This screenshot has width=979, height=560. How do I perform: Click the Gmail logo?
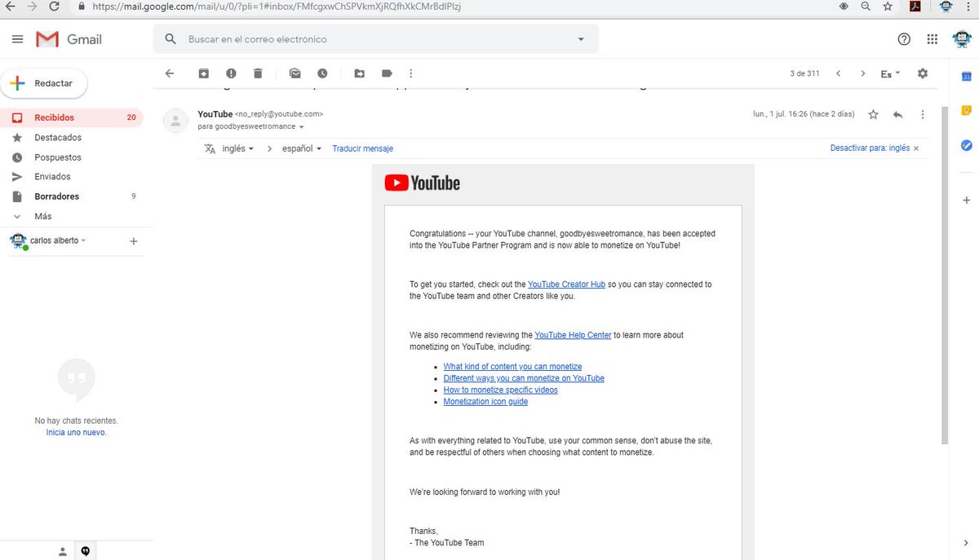[69, 39]
